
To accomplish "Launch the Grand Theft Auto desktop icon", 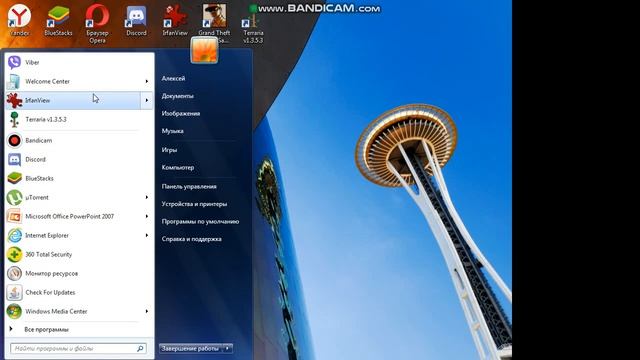I will tap(214, 23).
